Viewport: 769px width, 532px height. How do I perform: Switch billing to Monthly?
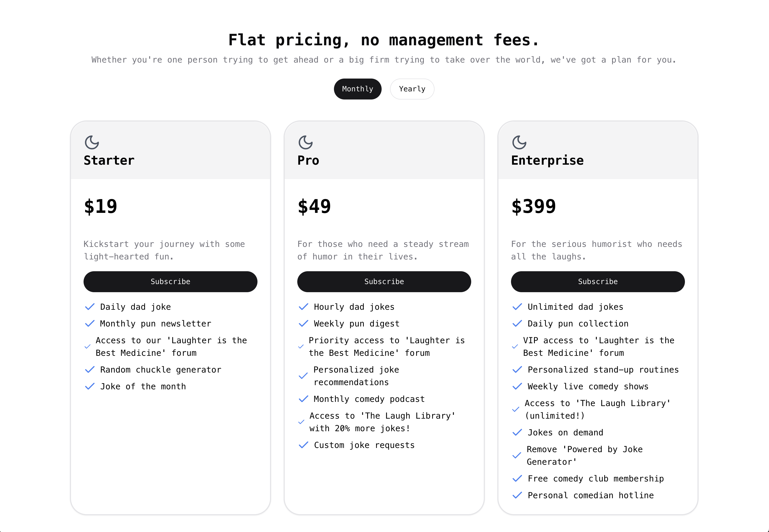358,89
